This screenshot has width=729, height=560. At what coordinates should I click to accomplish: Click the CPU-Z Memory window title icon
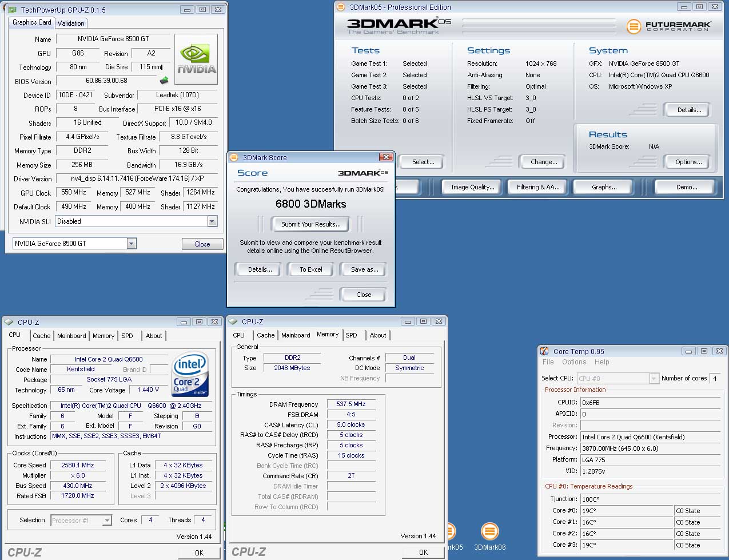(233, 321)
